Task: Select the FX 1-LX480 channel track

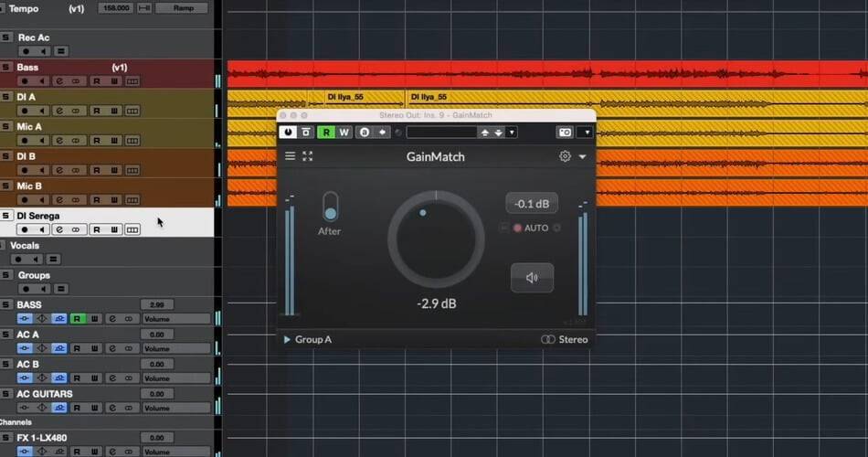Action: click(x=41, y=438)
